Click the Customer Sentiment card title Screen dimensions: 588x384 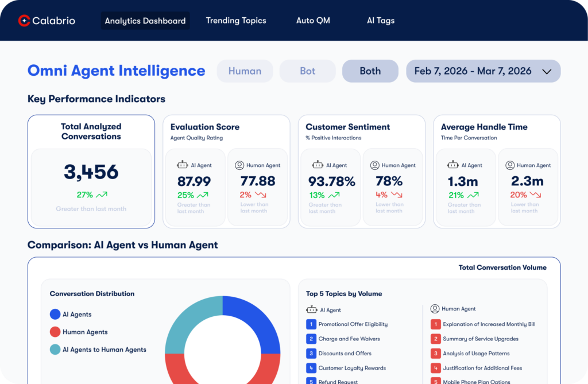click(347, 127)
